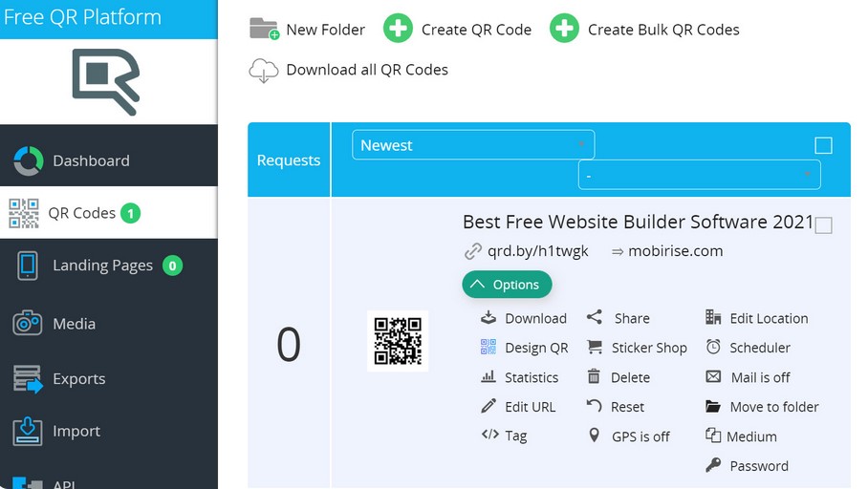This screenshot has height=489, width=868.
Task: Check the box beside Best Free Website Builder
Action: [823, 225]
